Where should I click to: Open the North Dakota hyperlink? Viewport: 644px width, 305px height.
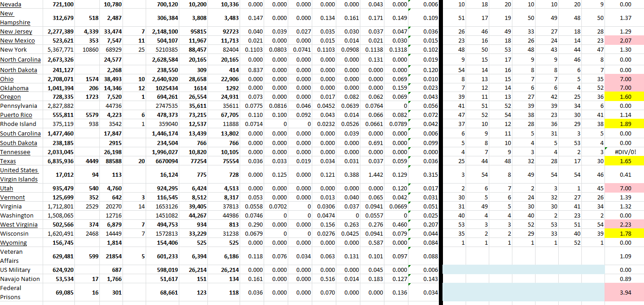point(19,70)
